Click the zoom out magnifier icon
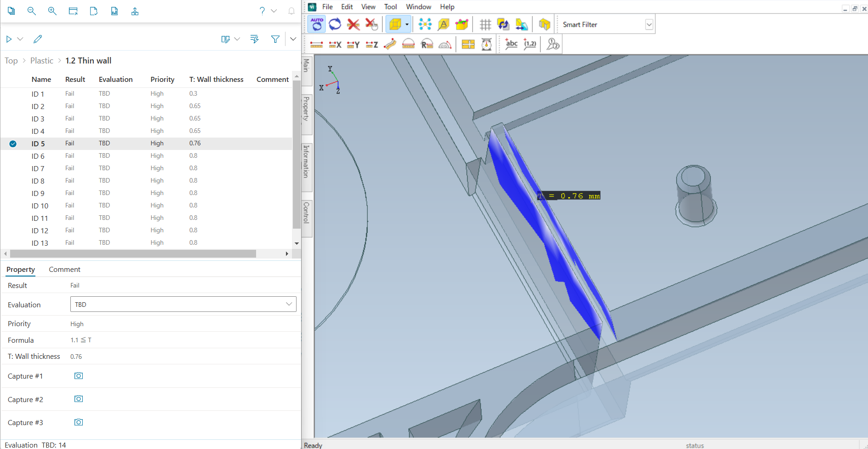 tap(32, 11)
